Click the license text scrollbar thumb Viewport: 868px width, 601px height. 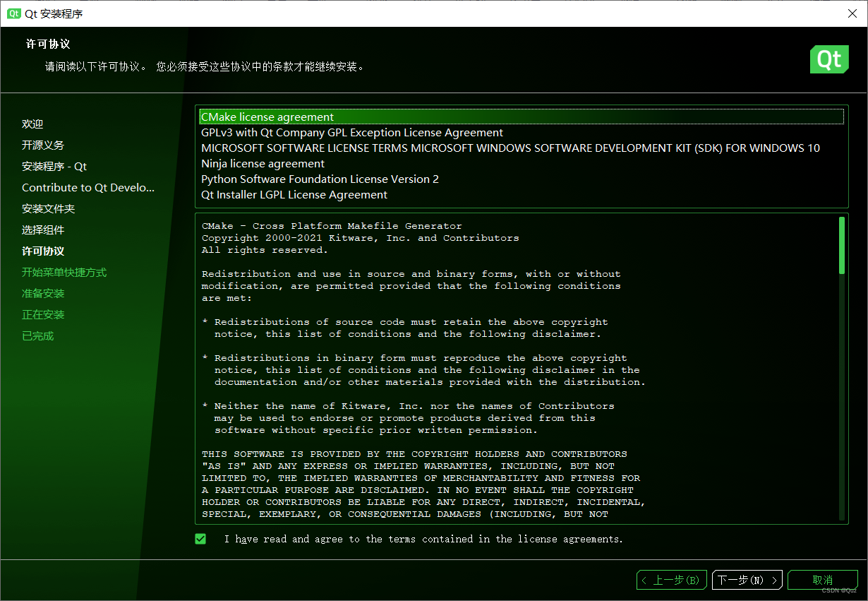[842, 245]
